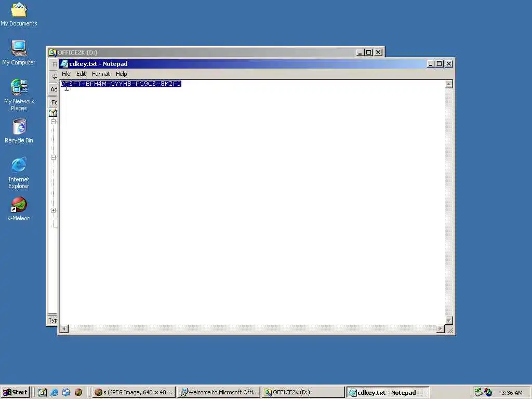Select the My Computer desktop icon

click(19, 52)
